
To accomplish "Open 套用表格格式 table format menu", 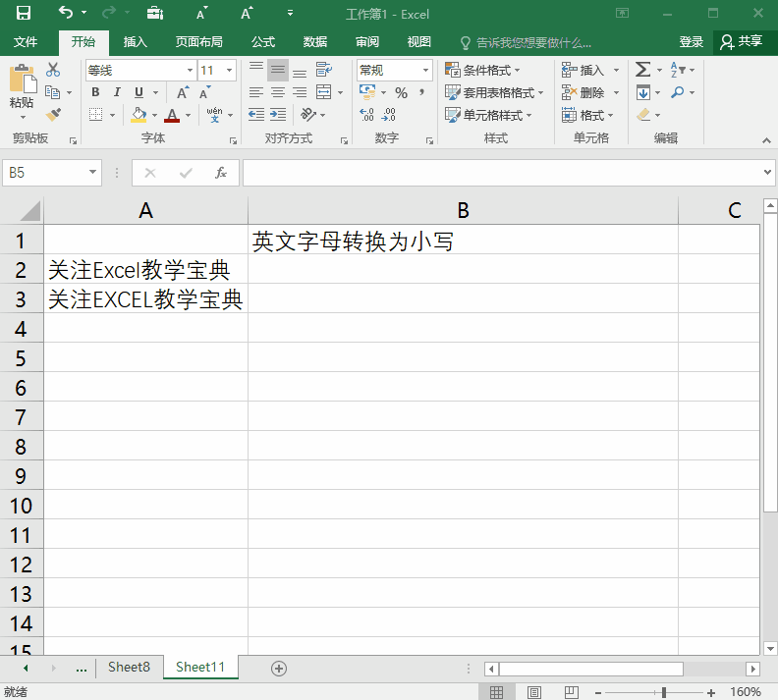I will [x=494, y=92].
